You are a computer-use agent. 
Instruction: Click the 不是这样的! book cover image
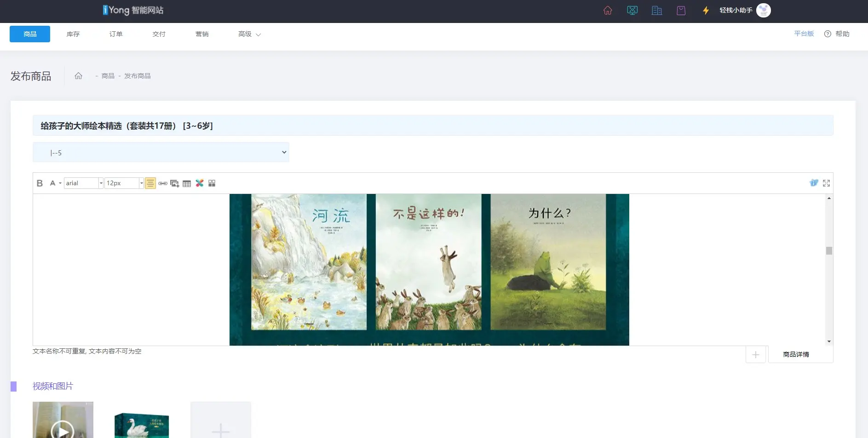[428, 262]
